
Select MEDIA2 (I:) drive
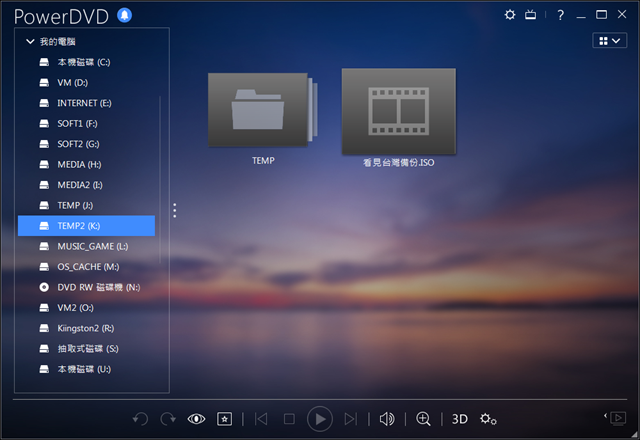[87, 185]
